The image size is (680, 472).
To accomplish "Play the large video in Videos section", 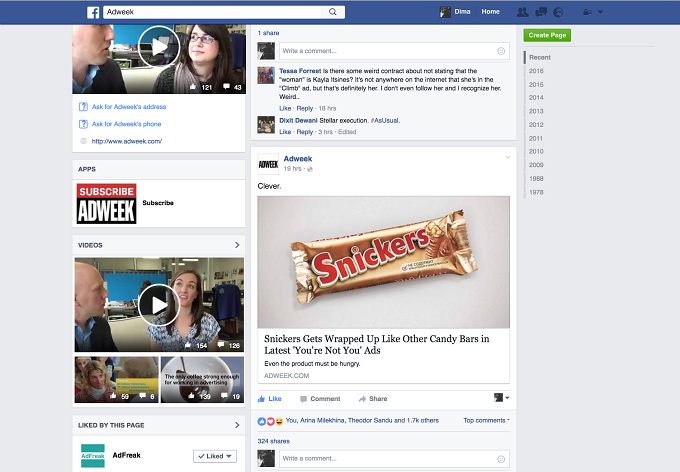I will [x=159, y=305].
